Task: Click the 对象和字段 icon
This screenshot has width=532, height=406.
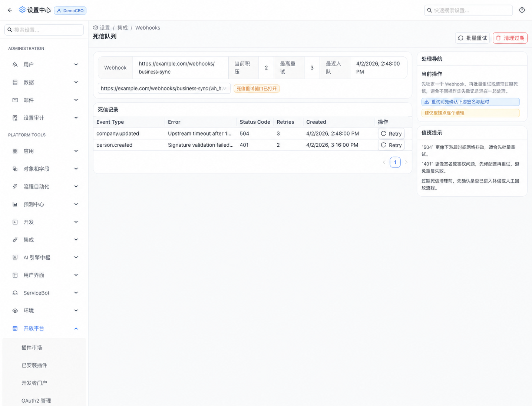Action: 15,169
